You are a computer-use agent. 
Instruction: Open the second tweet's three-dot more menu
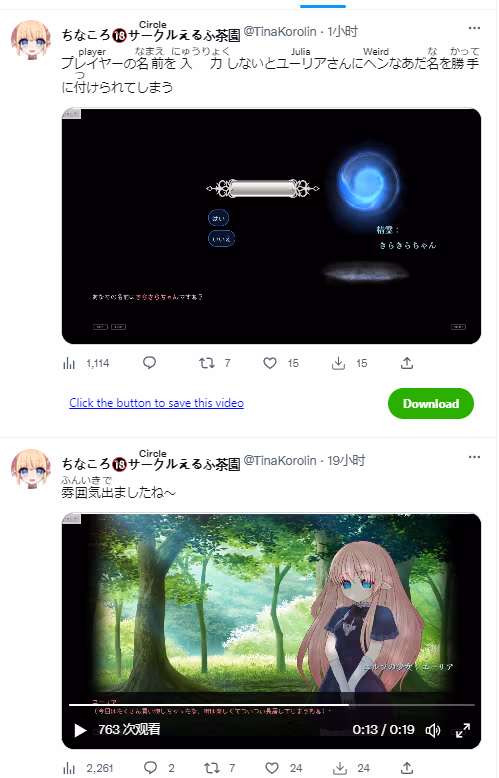(x=474, y=457)
